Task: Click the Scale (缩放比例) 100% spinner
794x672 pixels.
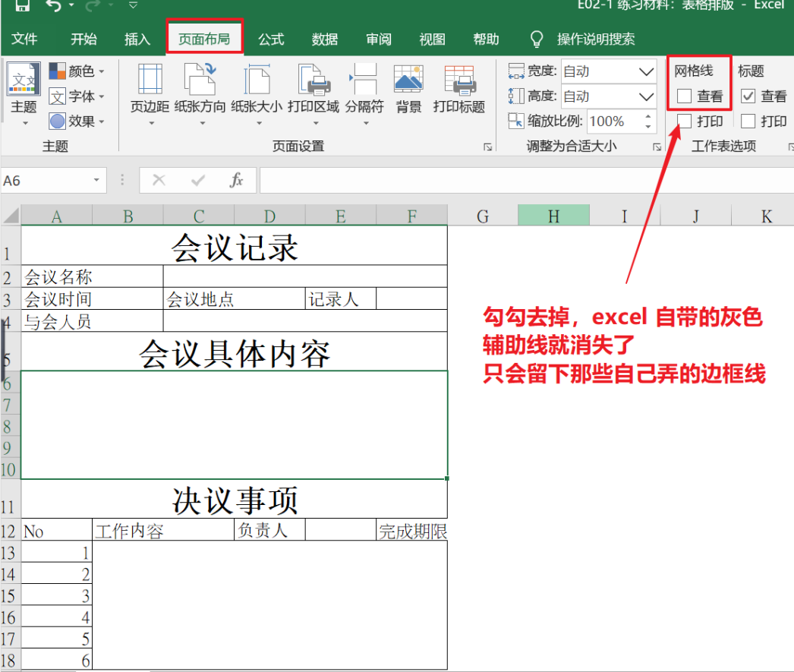Action: pyautogui.click(x=622, y=121)
